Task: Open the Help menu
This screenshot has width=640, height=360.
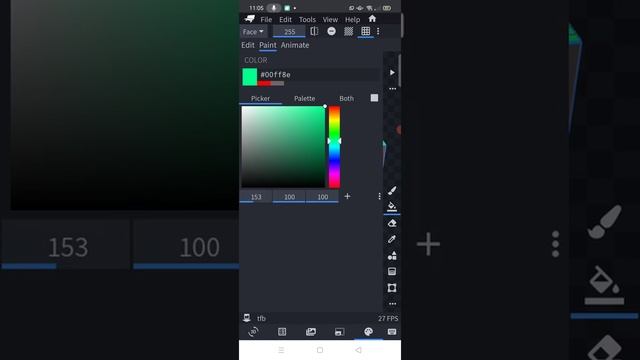Action: [352, 19]
